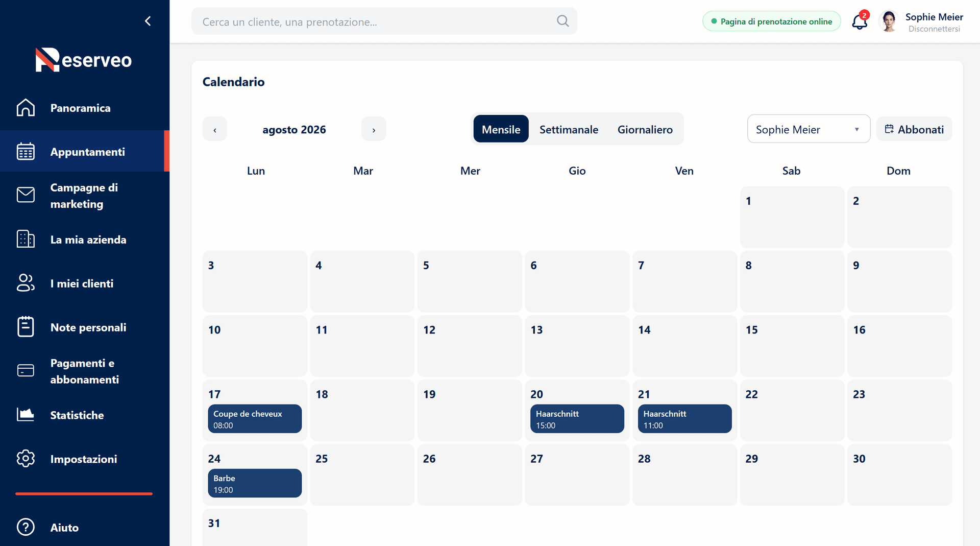Viewport: 980px width, 546px height.
Task: Click the Reserveo logo
Action: [x=84, y=60]
